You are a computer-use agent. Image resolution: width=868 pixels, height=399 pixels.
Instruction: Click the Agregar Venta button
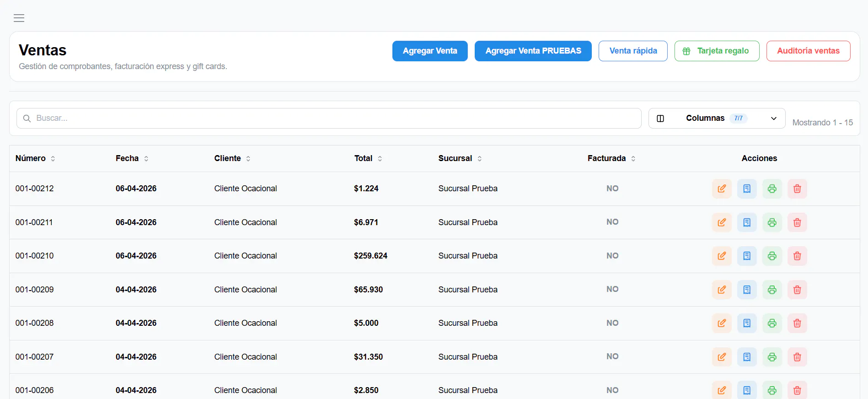pyautogui.click(x=430, y=51)
